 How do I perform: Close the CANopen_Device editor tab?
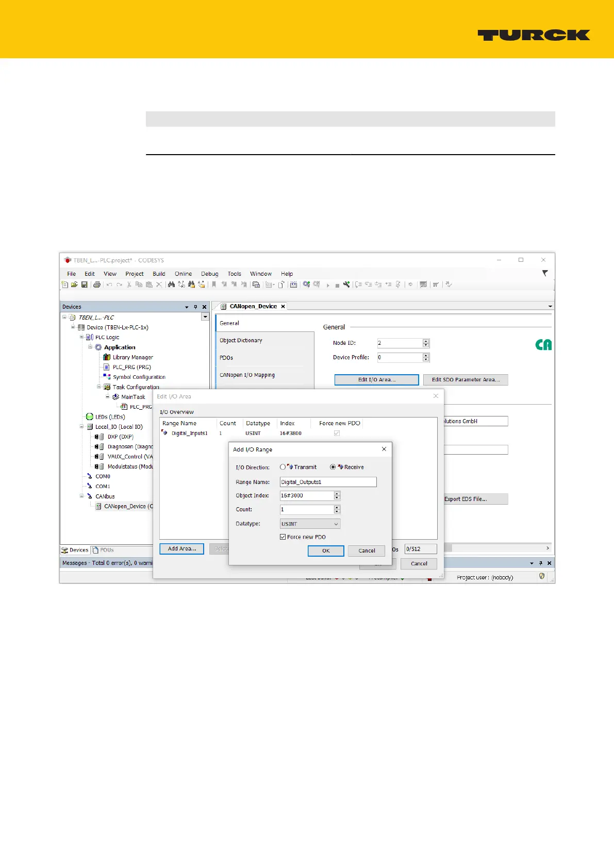pos(283,306)
